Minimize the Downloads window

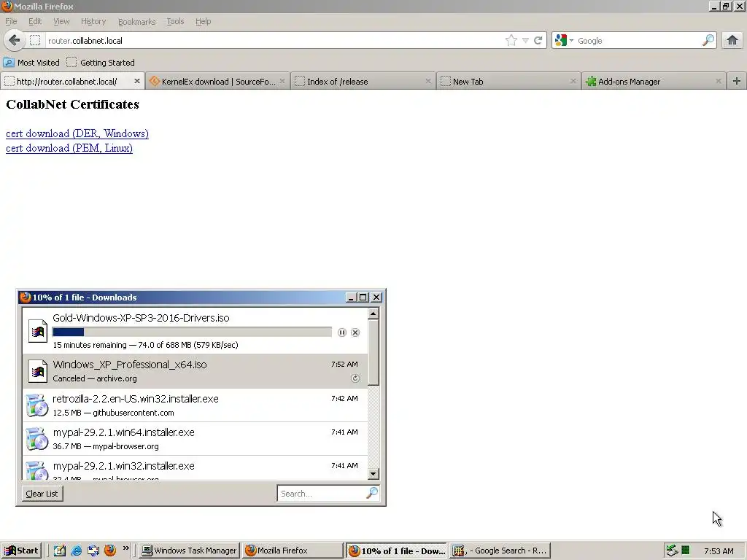(351, 297)
